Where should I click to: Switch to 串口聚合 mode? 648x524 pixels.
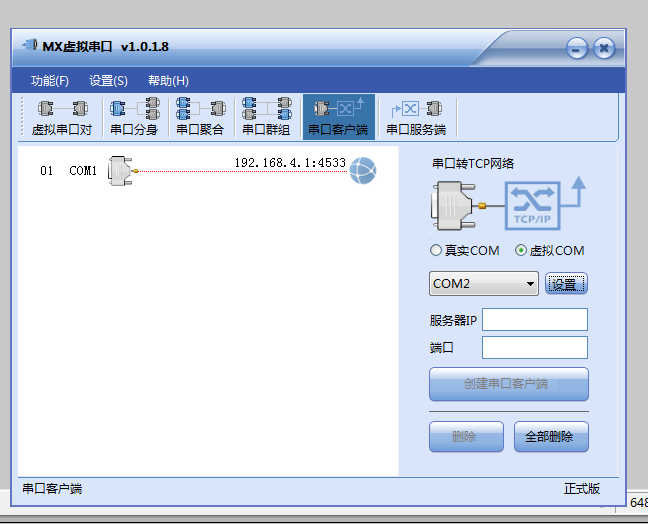coord(200,117)
